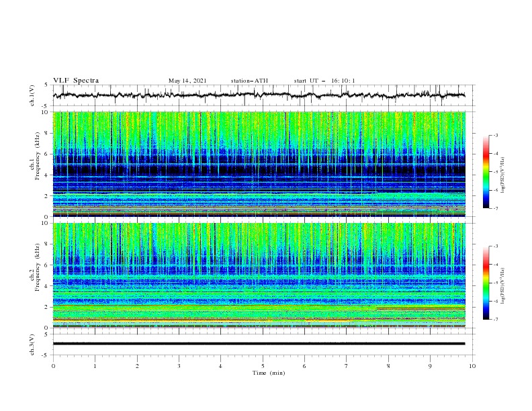The height and width of the screenshot is (411, 532).
Task: Click the ch.2 log(PSD) colorbar label
Action: [x=503, y=286]
